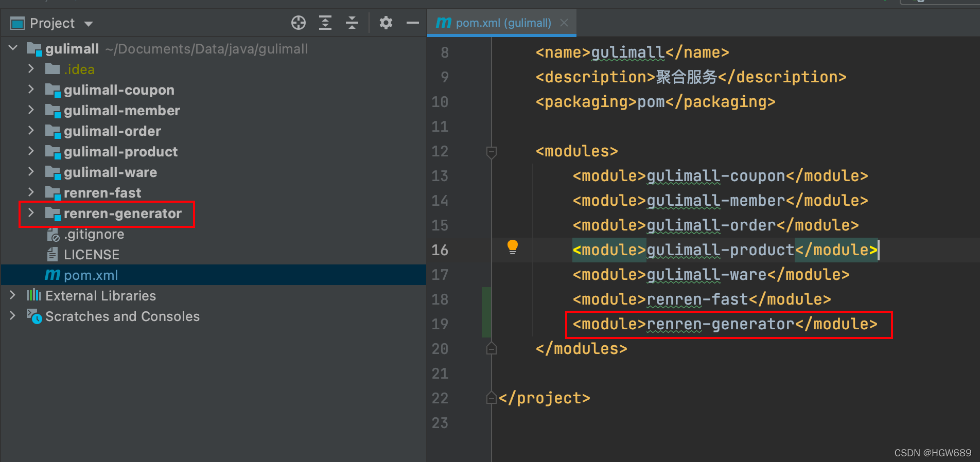The width and height of the screenshot is (980, 462).
Task: Open the Project view dropdown arrow
Action: [89, 24]
